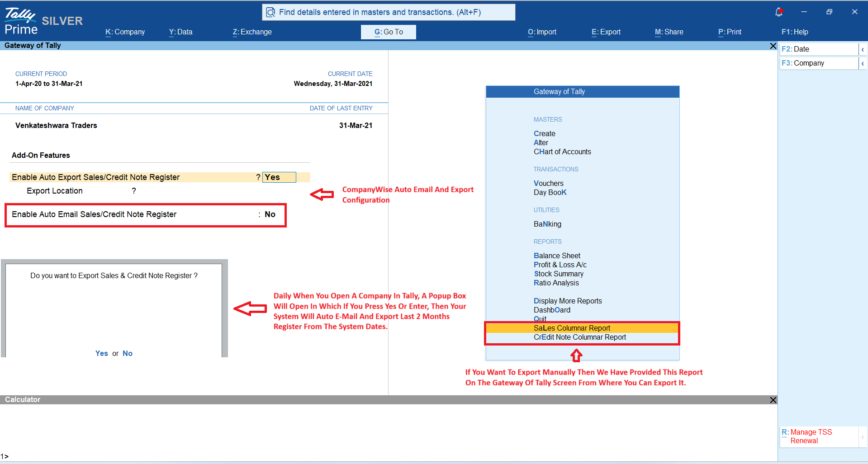This screenshot has height=464, width=868.
Task: Click the current period 1-Apr-20 to 31-Mar-21
Action: [49, 84]
